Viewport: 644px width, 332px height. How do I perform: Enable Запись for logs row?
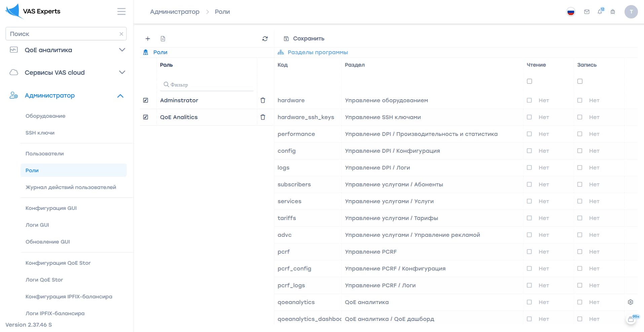point(580,168)
